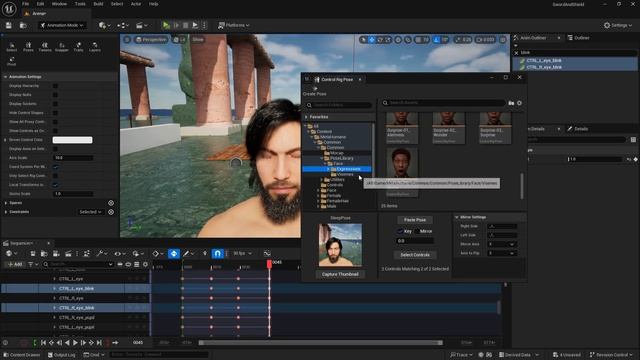Click the Select Controls button
The image size is (640, 360).
(x=415, y=255)
